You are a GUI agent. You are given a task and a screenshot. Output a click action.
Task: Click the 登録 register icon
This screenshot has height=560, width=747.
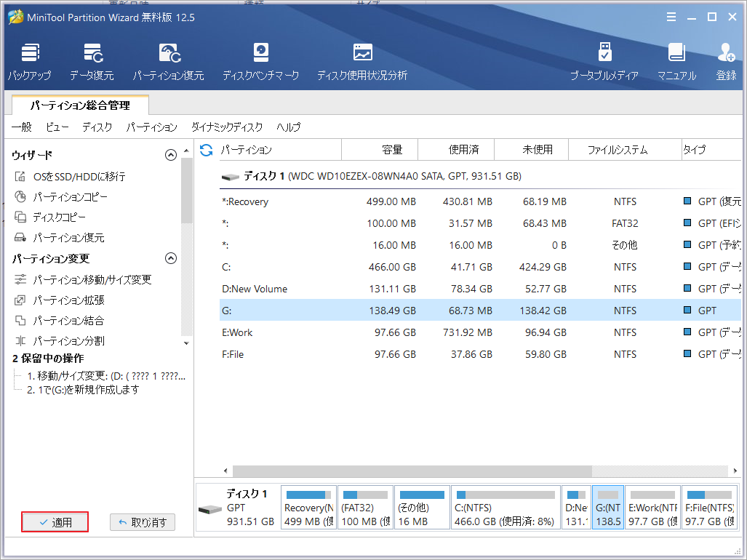coord(726,61)
